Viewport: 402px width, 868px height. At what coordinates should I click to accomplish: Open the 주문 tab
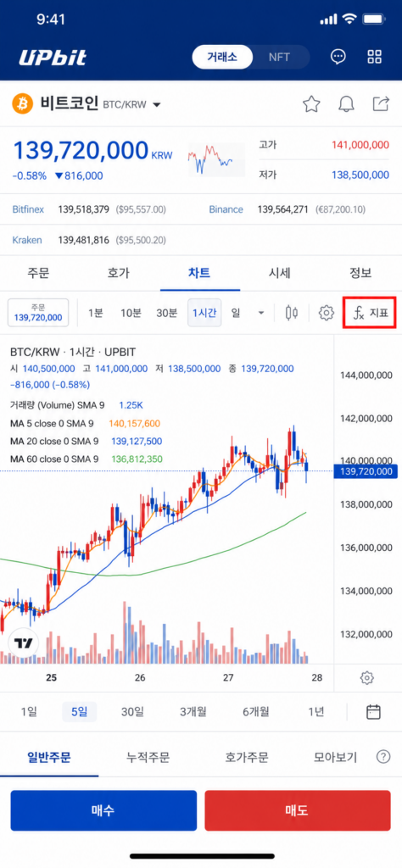[x=38, y=273]
